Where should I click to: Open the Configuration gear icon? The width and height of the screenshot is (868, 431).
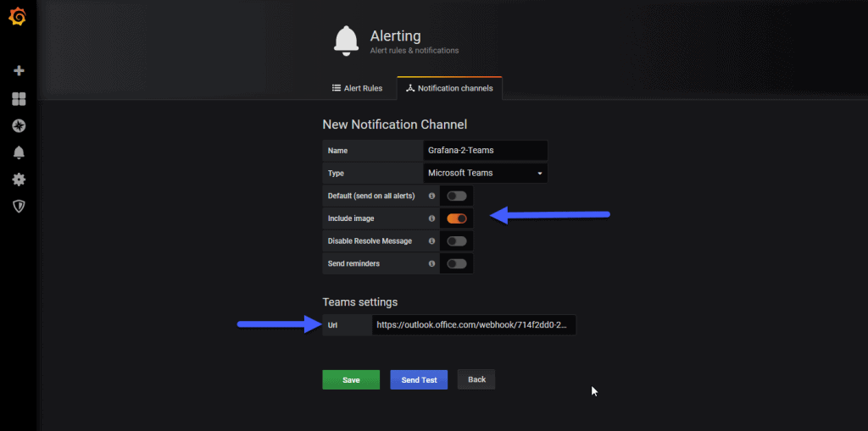pos(19,180)
